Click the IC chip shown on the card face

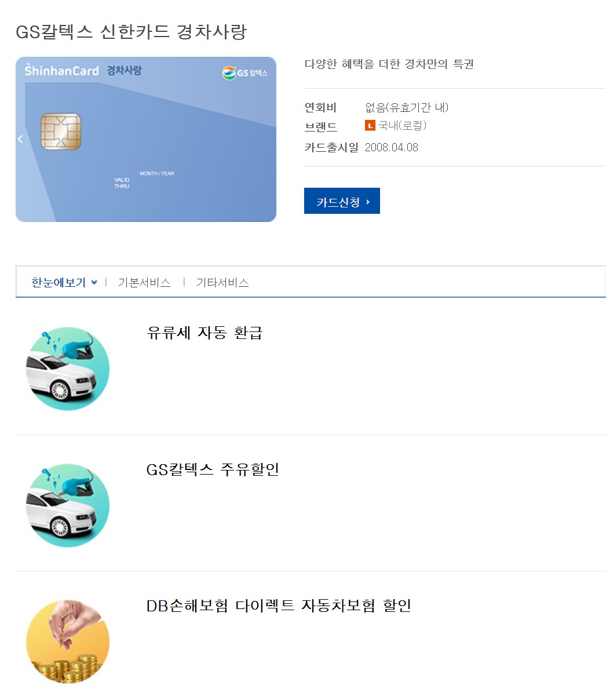coord(62,132)
